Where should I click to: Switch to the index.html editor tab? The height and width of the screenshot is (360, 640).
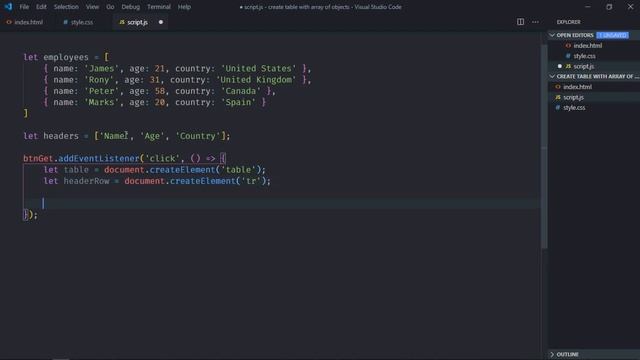coord(25,22)
